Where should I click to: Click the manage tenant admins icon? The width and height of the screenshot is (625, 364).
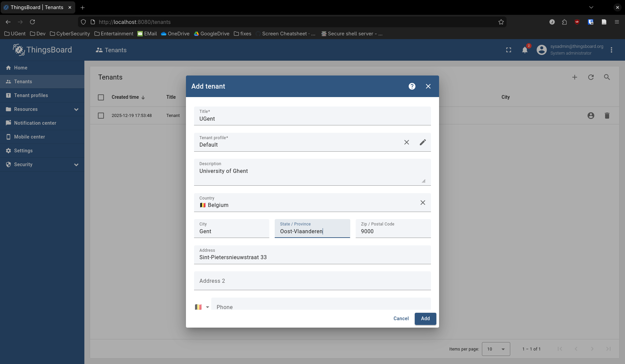click(591, 116)
